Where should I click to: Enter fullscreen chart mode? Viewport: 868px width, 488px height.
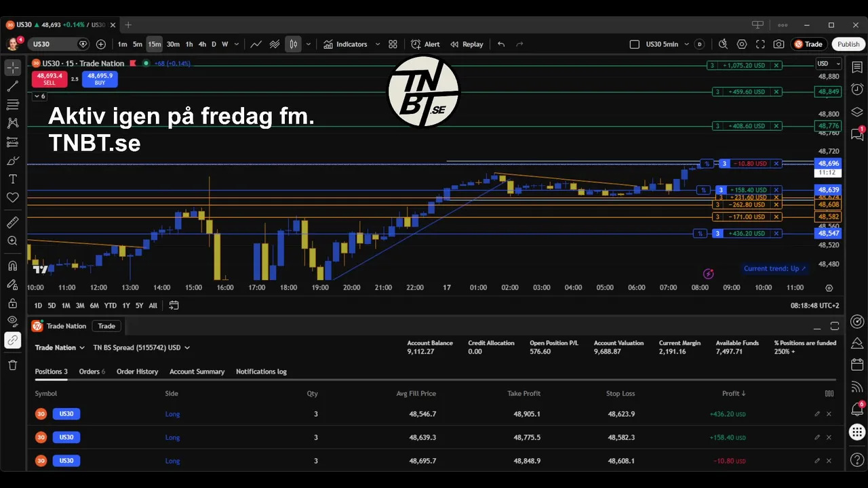pyautogui.click(x=760, y=44)
